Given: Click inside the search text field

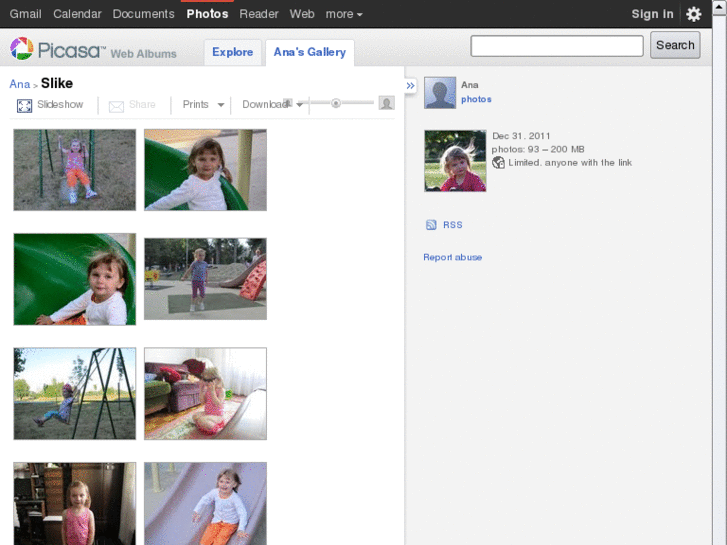Looking at the screenshot, I should [557, 46].
